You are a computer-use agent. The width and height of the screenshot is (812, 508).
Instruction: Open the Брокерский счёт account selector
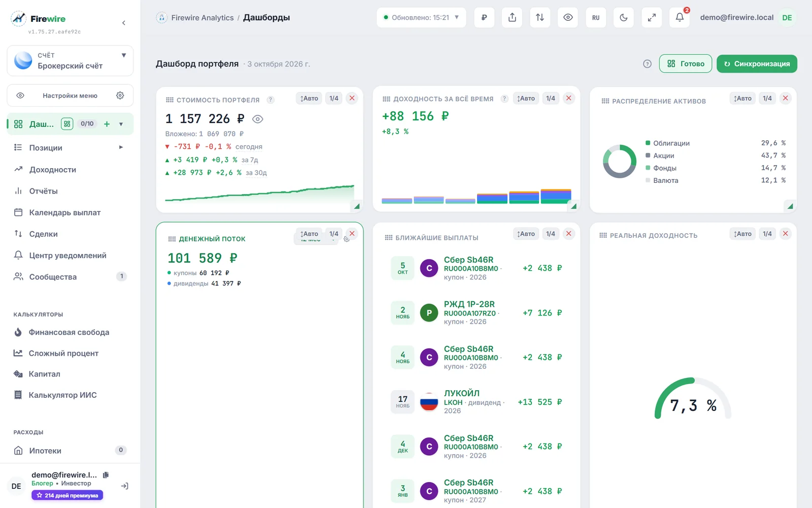tap(70, 60)
